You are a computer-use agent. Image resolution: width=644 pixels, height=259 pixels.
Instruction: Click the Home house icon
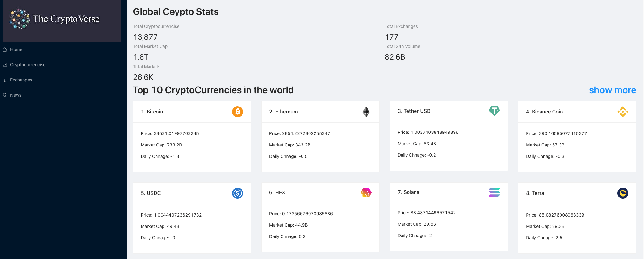coord(5,49)
